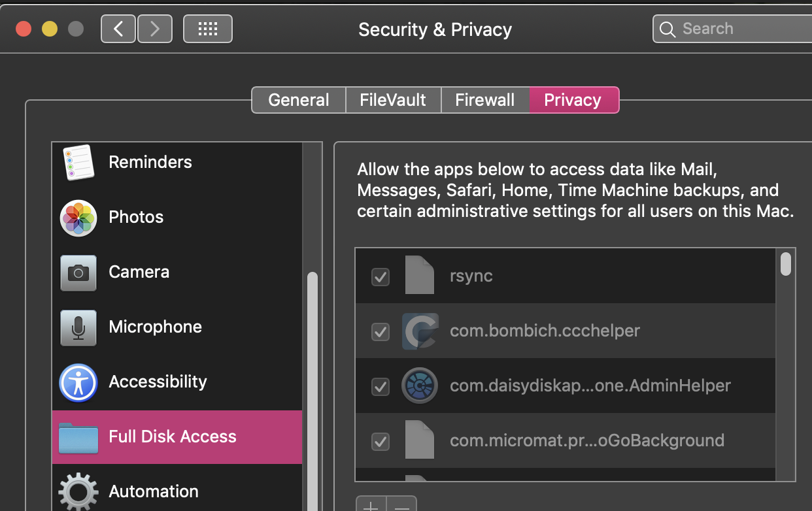812x511 pixels.
Task: Toggle the com.bombich.ccchelper checkbox
Action: click(381, 331)
